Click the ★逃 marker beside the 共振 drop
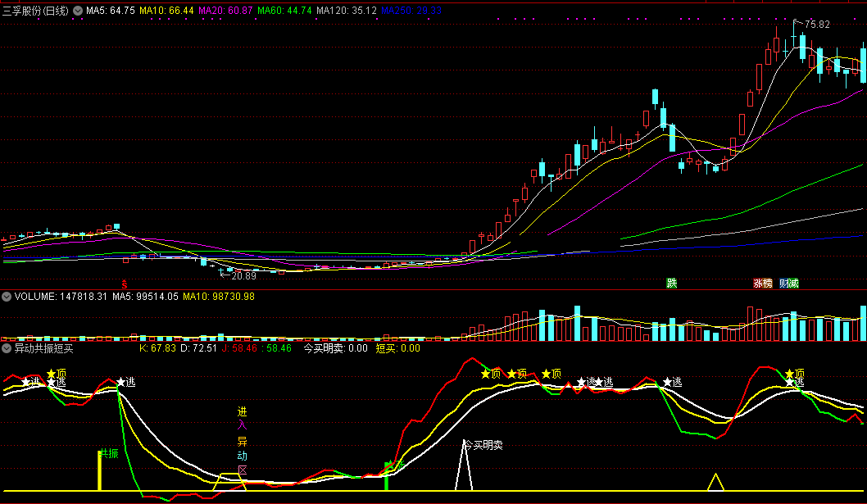 126,382
